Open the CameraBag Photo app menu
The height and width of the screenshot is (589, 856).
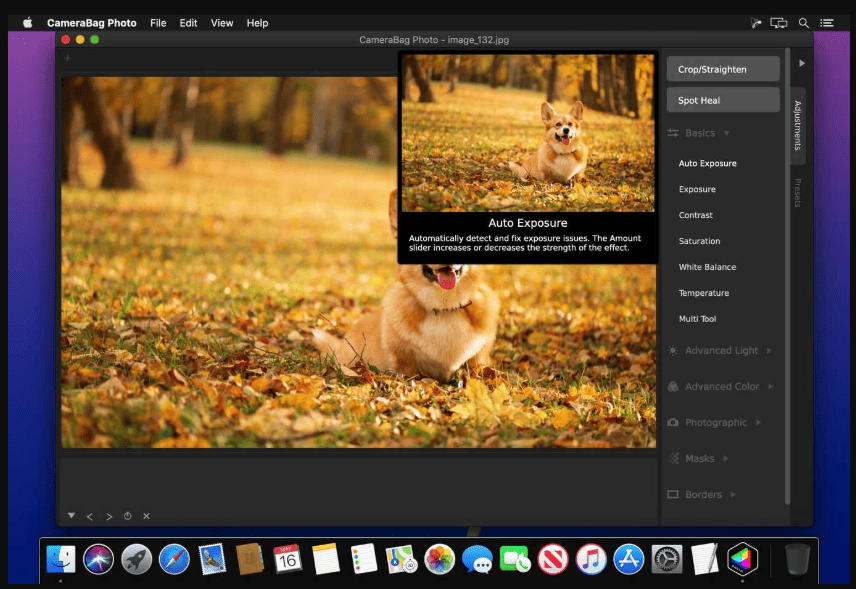click(x=92, y=23)
